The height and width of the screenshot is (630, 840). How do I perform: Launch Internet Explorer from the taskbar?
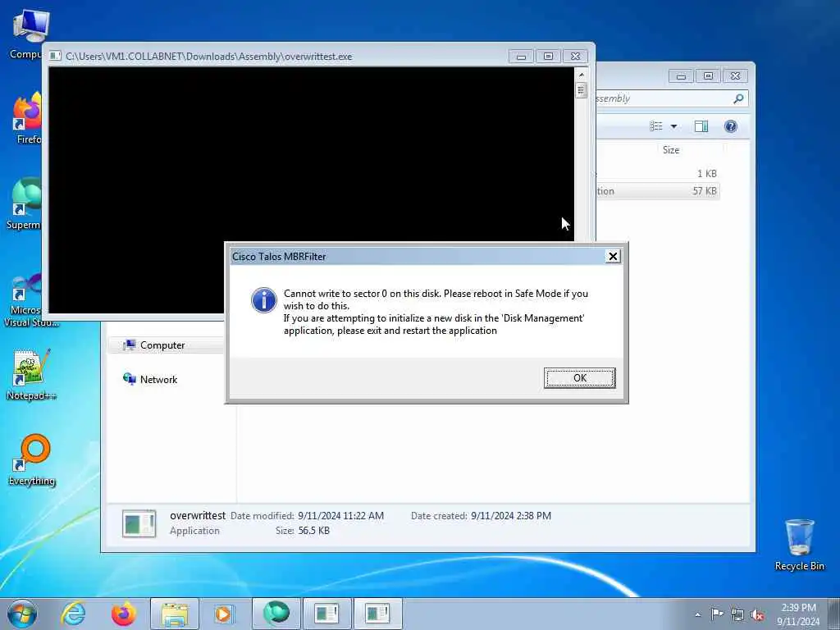73,614
